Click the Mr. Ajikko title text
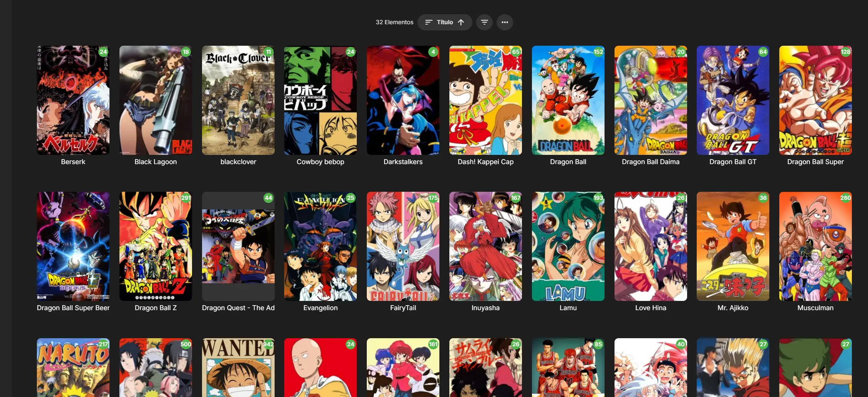 pos(733,308)
